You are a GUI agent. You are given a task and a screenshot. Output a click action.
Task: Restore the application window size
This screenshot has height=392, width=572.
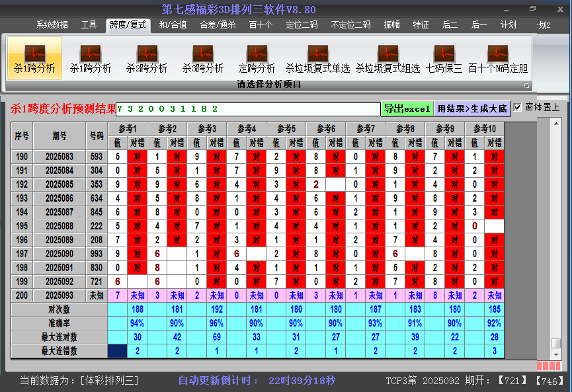tap(532, 9)
